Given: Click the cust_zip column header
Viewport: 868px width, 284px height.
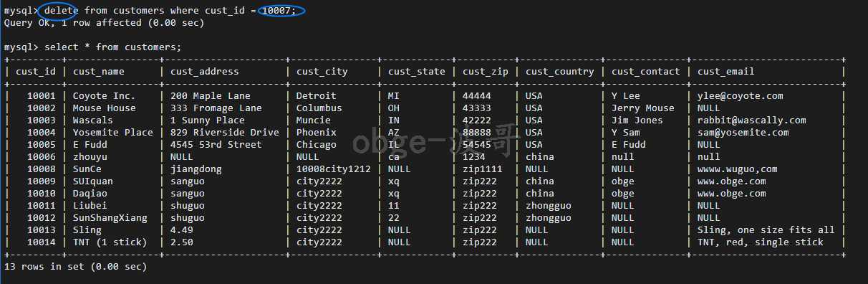Looking at the screenshot, I should click(x=486, y=72).
